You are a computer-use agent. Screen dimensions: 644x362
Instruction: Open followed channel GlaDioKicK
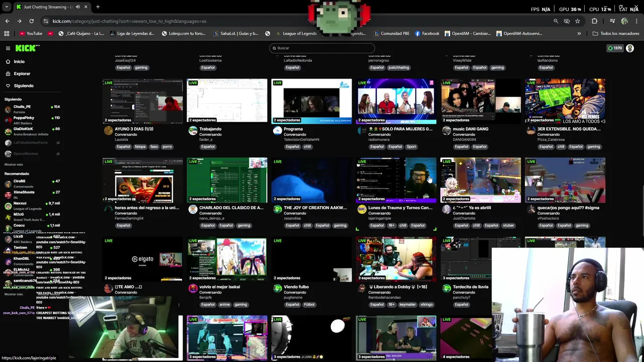pos(32,131)
